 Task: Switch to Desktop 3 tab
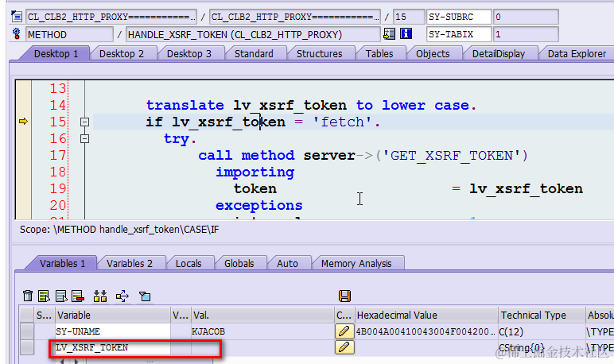pyautogui.click(x=189, y=53)
